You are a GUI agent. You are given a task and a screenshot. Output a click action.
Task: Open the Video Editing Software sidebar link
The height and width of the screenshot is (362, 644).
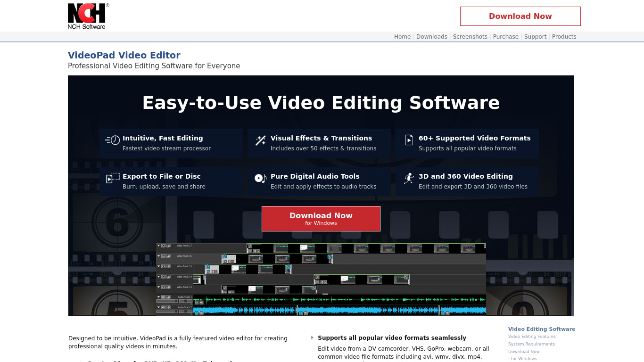coord(542,329)
